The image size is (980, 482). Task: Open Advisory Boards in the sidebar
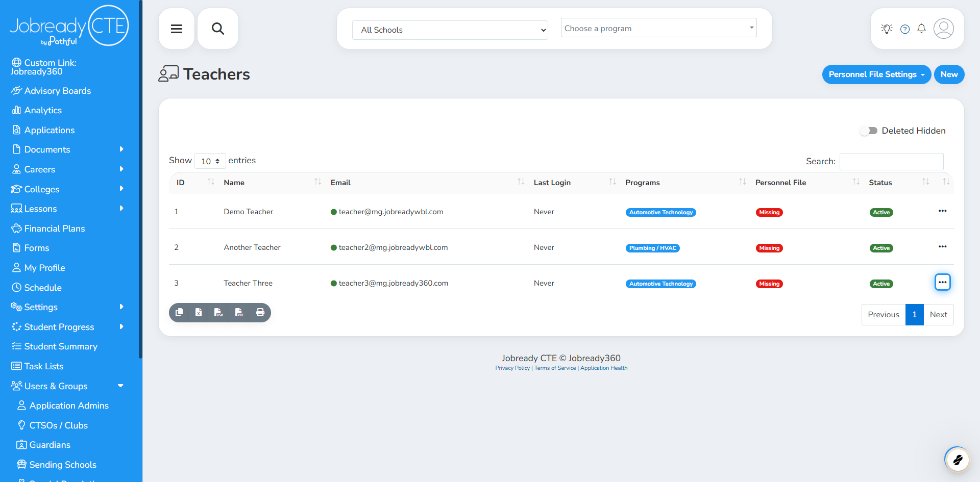click(x=57, y=91)
